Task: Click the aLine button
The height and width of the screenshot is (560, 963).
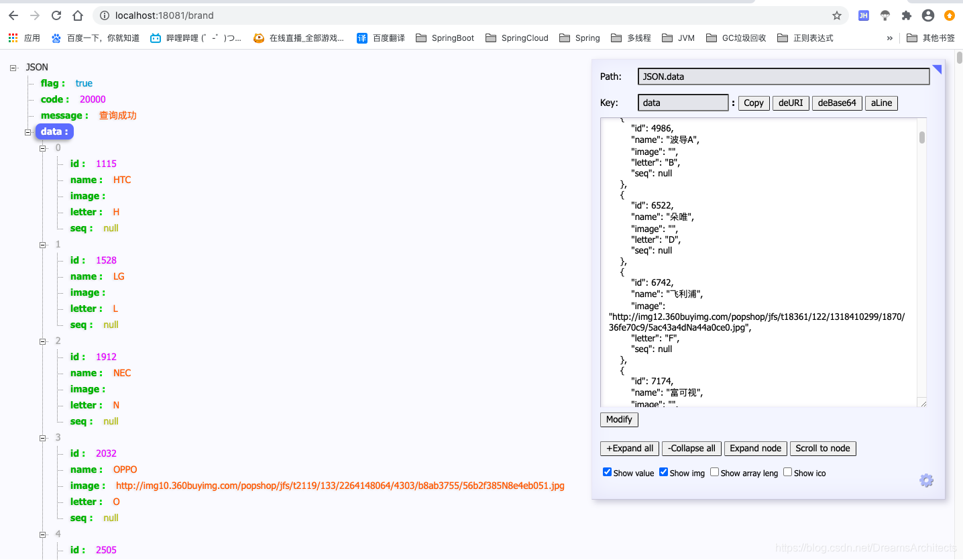Action: (881, 103)
